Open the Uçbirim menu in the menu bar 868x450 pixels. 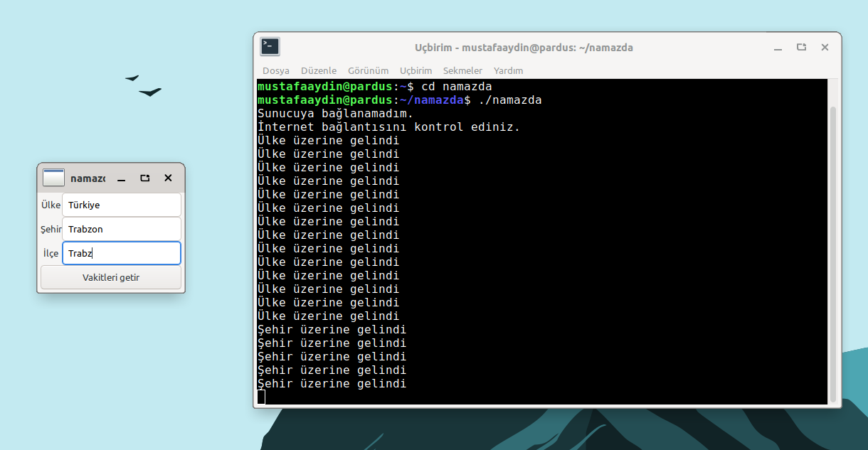[416, 70]
